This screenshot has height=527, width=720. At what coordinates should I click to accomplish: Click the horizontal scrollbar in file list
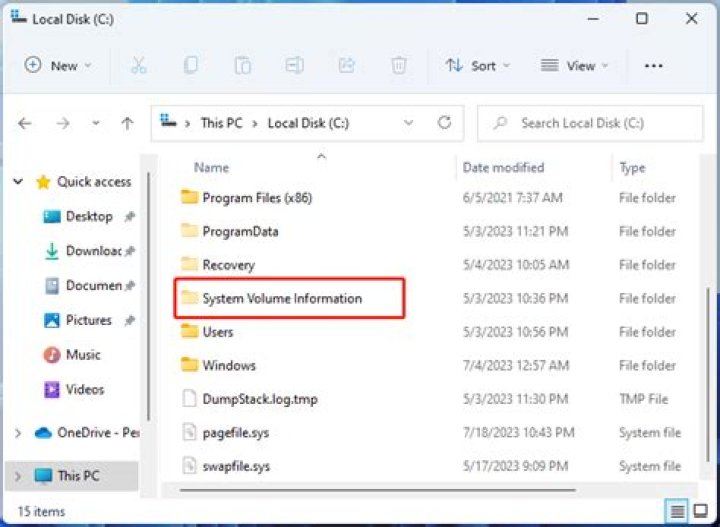click(x=377, y=490)
